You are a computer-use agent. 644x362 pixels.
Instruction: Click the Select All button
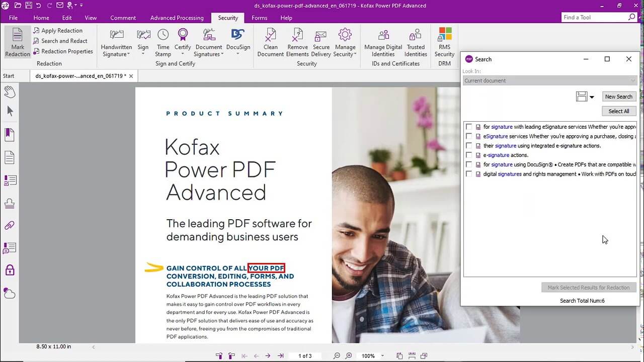(619, 111)
